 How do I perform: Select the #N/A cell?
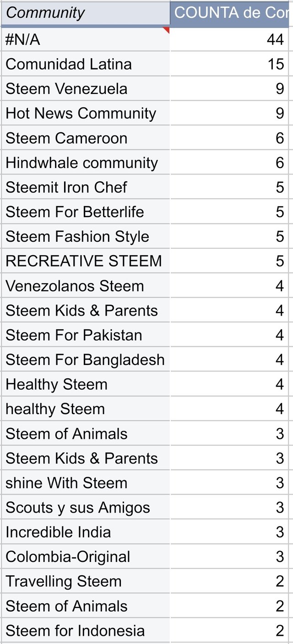85,40
